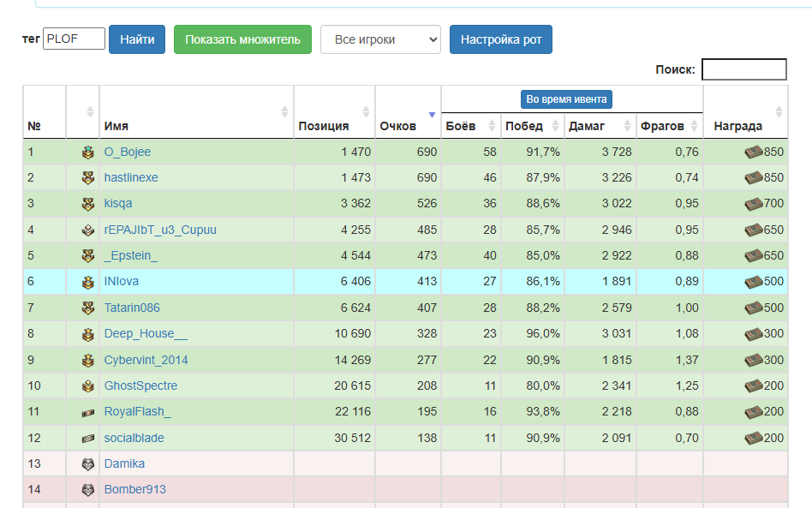Viewport: 812px width, 508px height.
Task: Open player kisqa profile link
Action: tap(118, 204)
